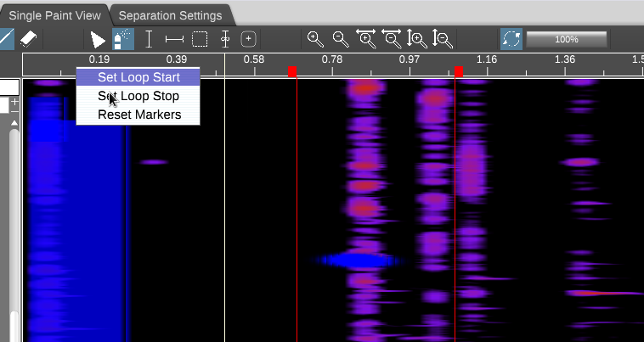
Task: Select the eraser tool
Action: coord(28,39)
